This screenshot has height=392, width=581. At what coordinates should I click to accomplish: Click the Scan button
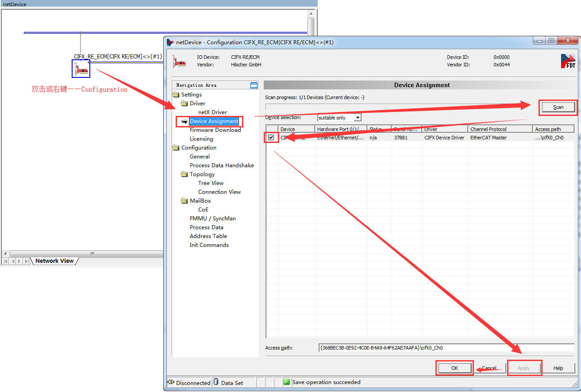pos(558,107)
